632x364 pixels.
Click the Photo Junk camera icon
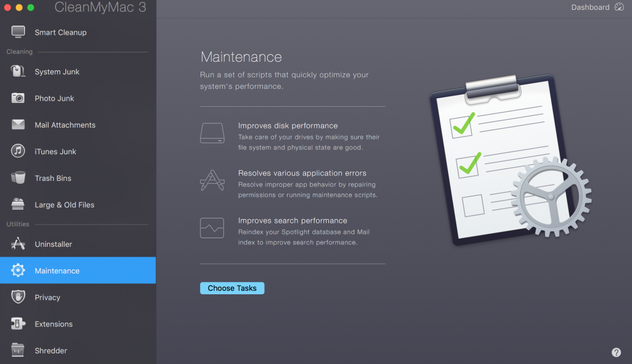18,98
